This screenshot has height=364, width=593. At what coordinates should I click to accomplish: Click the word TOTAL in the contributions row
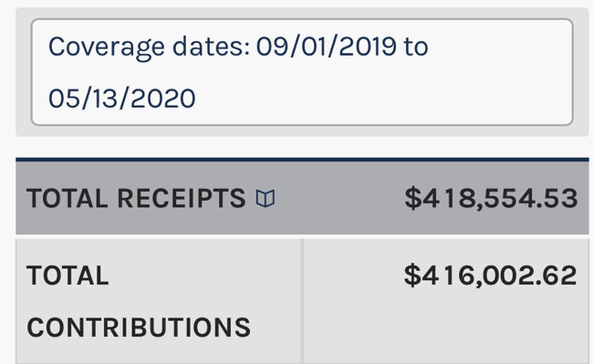click(x=68, y=276)
